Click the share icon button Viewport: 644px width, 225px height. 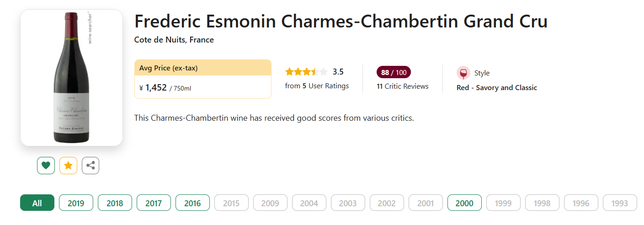click(x=90, y=166)
